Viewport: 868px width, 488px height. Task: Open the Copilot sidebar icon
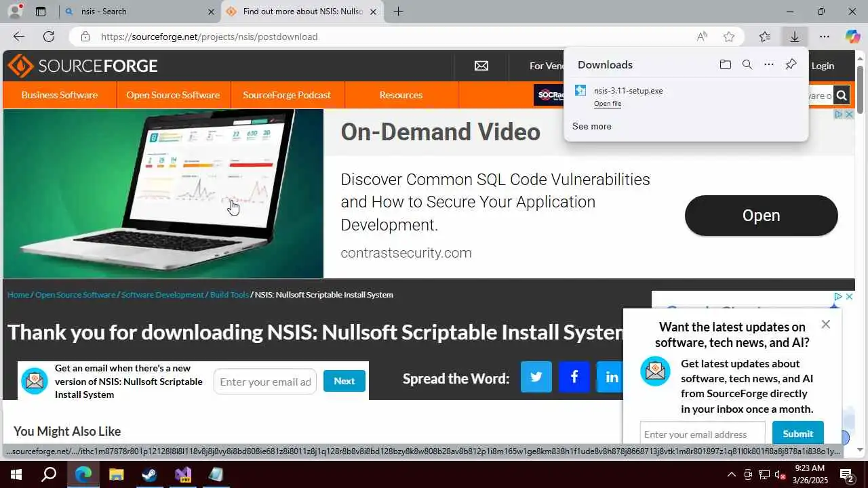click(x=852, y=37)
